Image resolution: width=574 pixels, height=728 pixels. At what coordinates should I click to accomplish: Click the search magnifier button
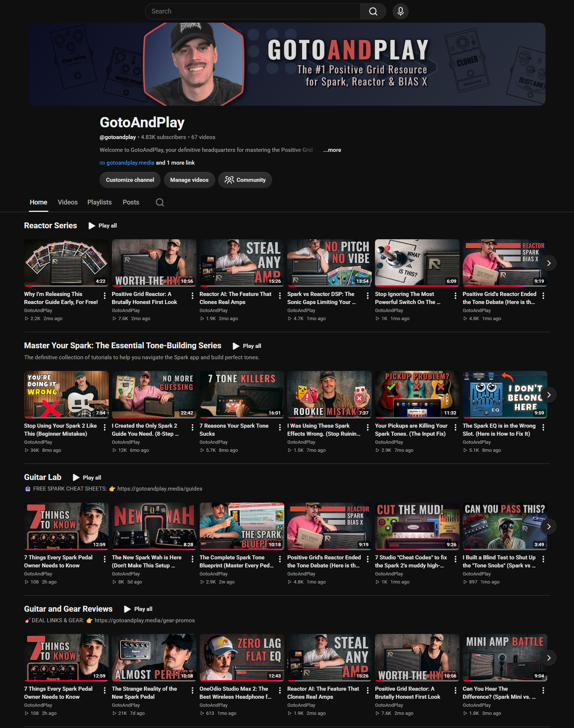(373, 11)
